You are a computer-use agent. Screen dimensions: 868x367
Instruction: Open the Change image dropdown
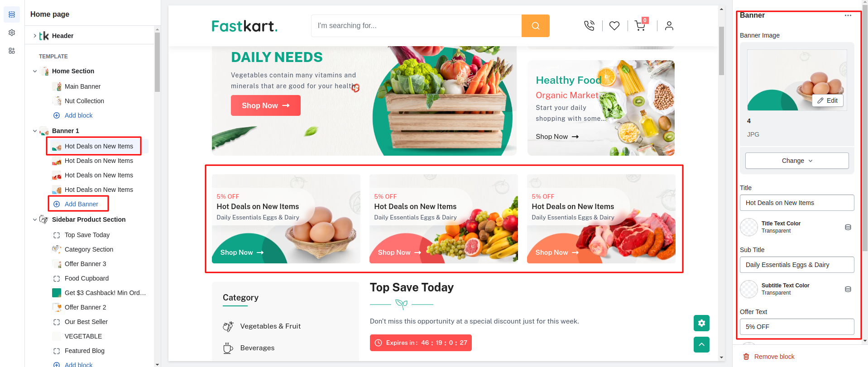point(797,161)
